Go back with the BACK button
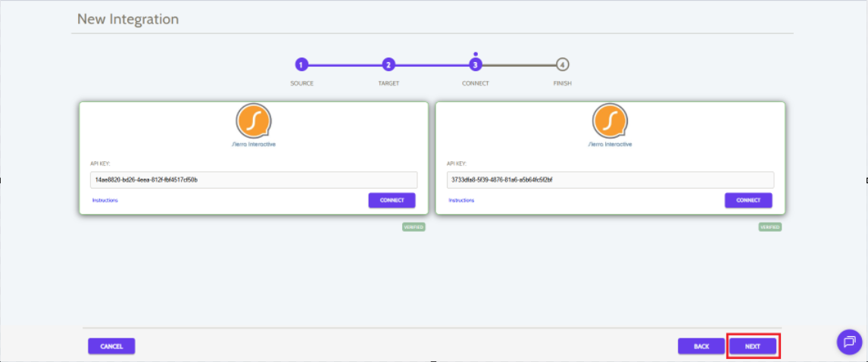 (701, 346)
